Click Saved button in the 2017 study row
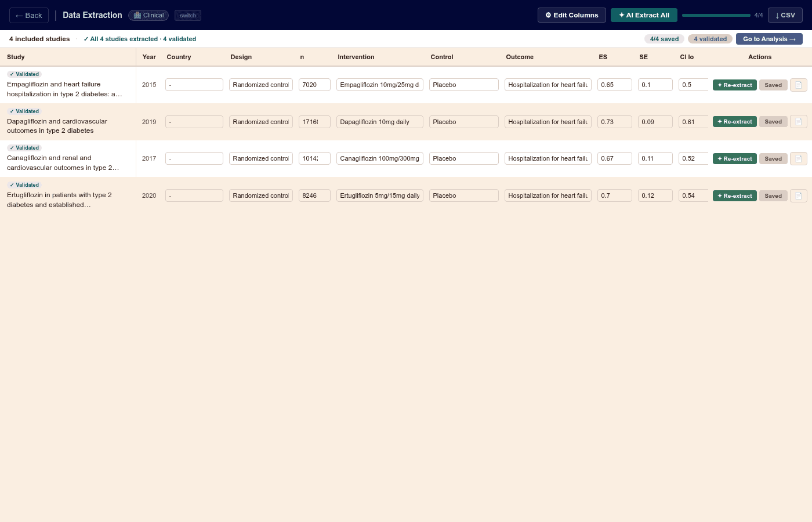Image resolution: width=812 pixels, height=522 pixels. click(x=773, y=158)
